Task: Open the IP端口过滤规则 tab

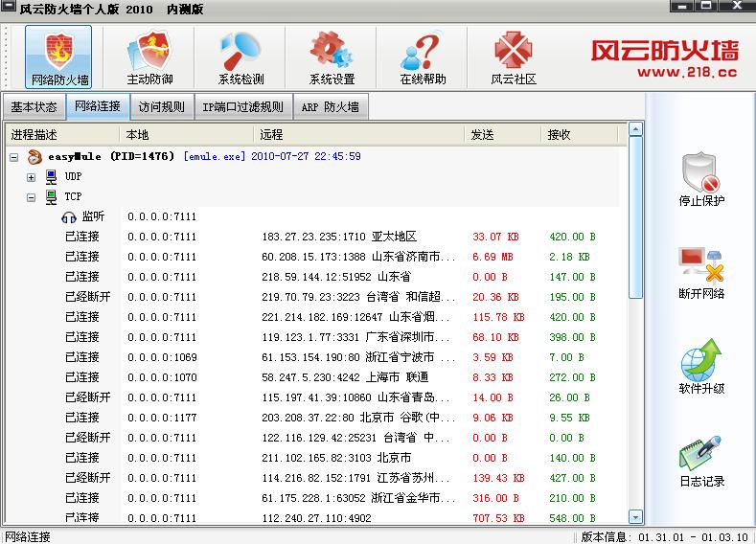Action: 243,106
